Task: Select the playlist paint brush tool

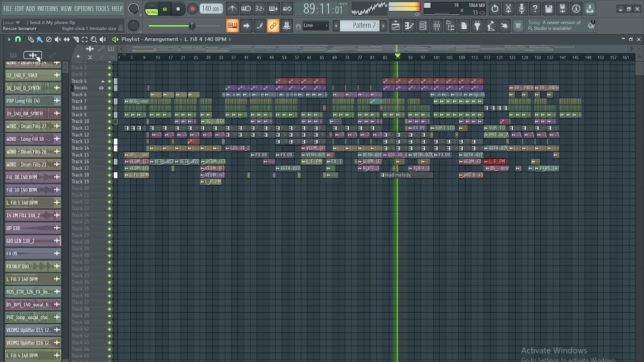Action: click(40, 39)
